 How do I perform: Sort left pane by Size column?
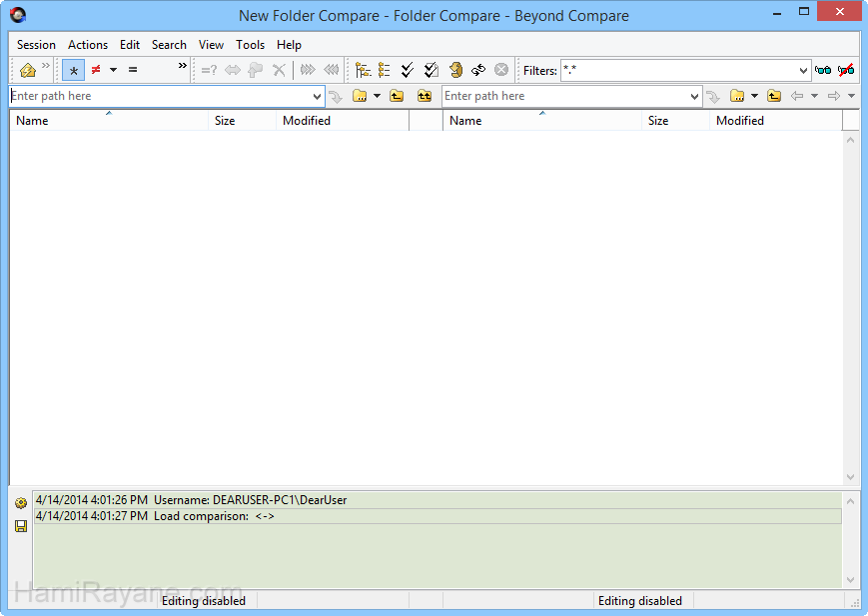(x=242, y=121)
